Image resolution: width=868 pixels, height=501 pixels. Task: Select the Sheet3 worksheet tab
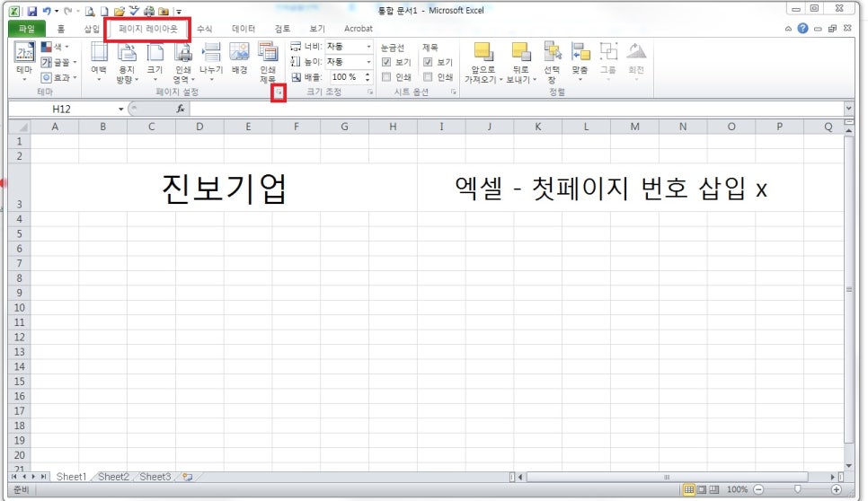(155, 477)
